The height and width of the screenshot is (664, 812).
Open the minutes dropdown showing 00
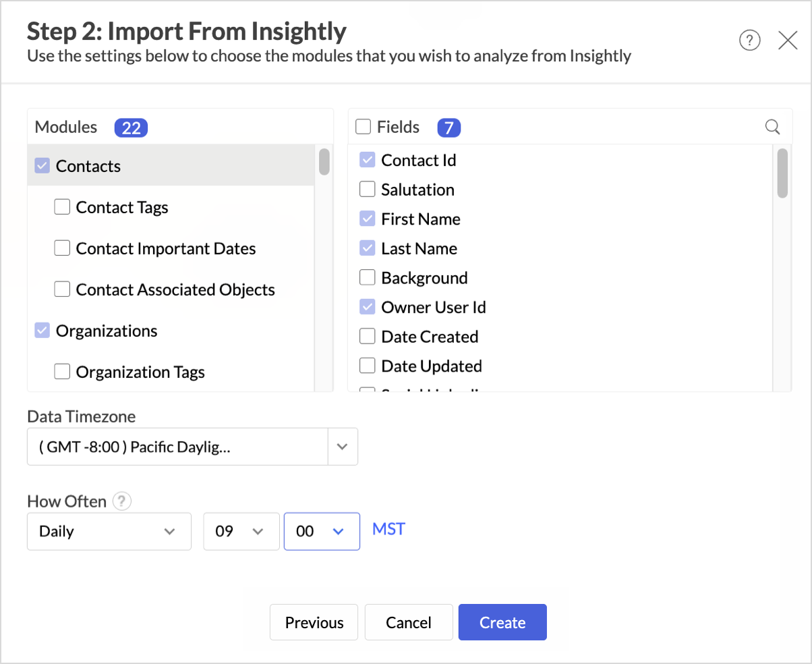tap(322, 531)
